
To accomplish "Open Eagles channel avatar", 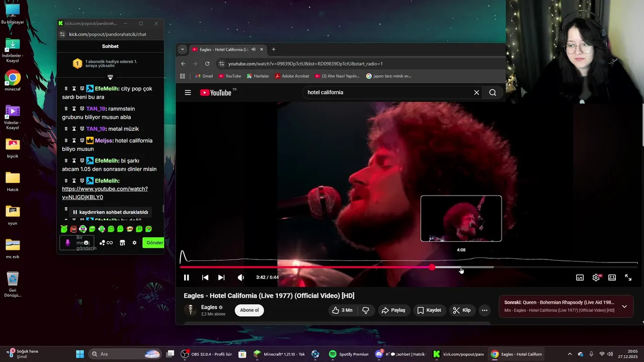I will point(190,310).
